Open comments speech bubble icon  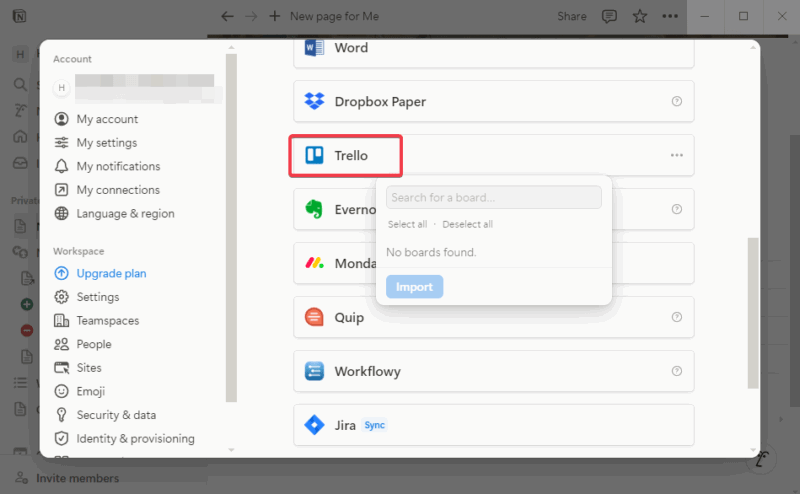click(x=609, y=16)
